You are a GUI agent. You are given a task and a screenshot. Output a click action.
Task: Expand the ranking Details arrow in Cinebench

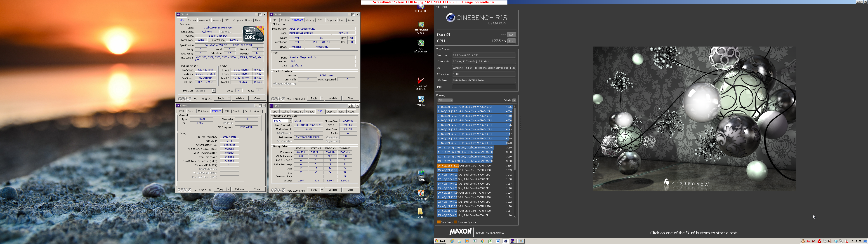(514, 100)
